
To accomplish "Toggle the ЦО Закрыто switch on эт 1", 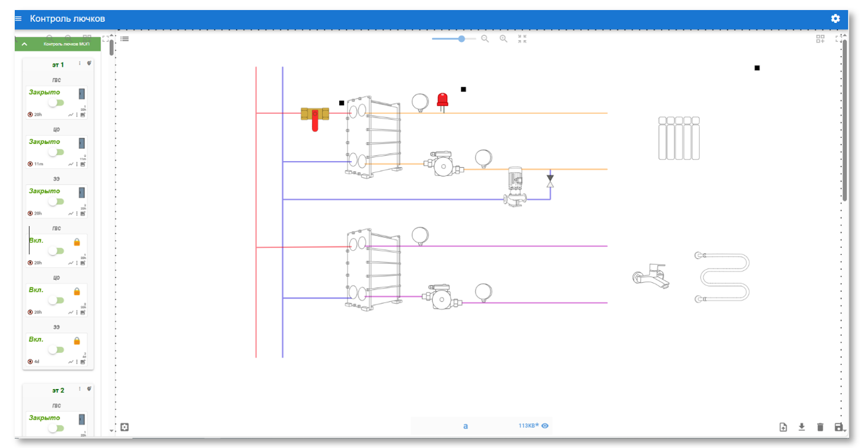I will [56, 152].
